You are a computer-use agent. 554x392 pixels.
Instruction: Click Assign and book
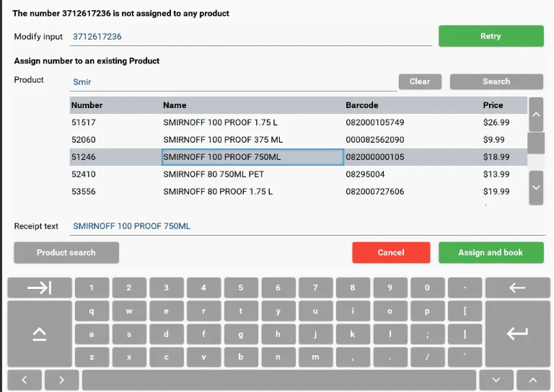click(491, 253)
